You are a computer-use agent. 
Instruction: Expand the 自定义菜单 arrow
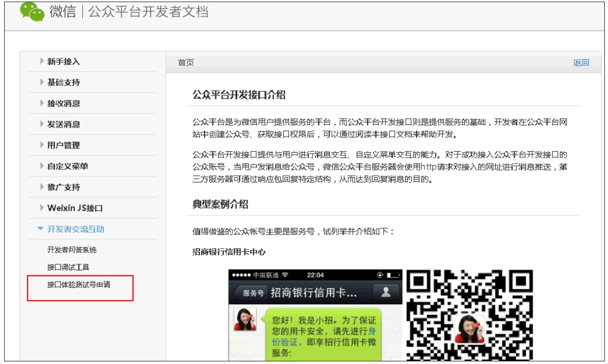tap(42, 166)
